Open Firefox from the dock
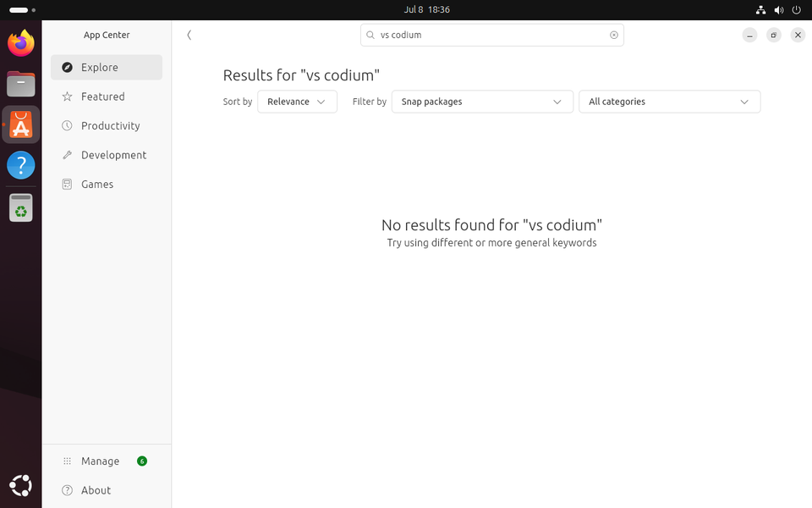 tap(20, 43)
